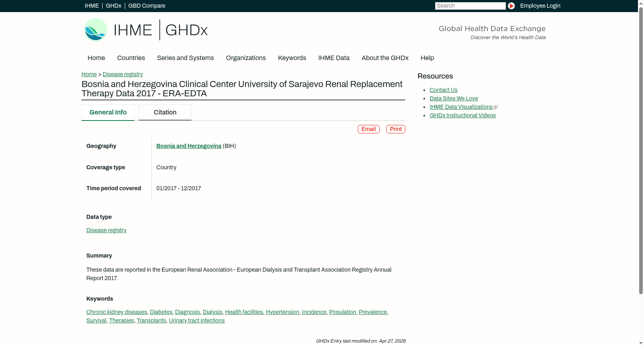The width and height of the screenshot is (644, 347).
Task: Switch to the Citation tab
Action: coord(165,112)
